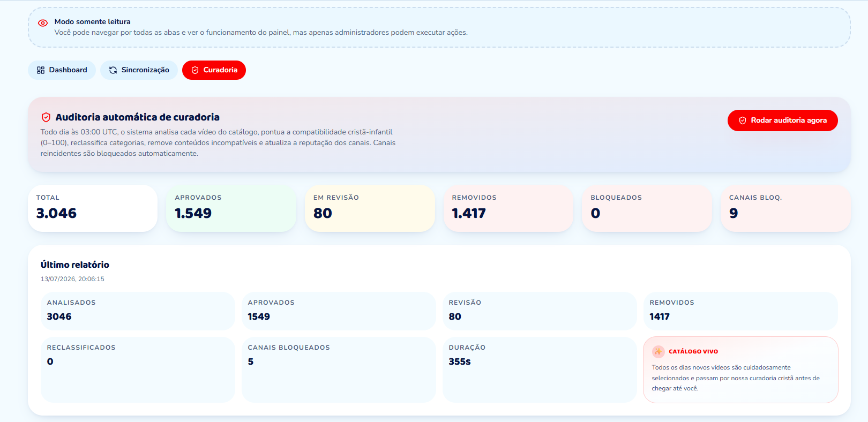Click the Total 3.046 stat card

(93, 208)
